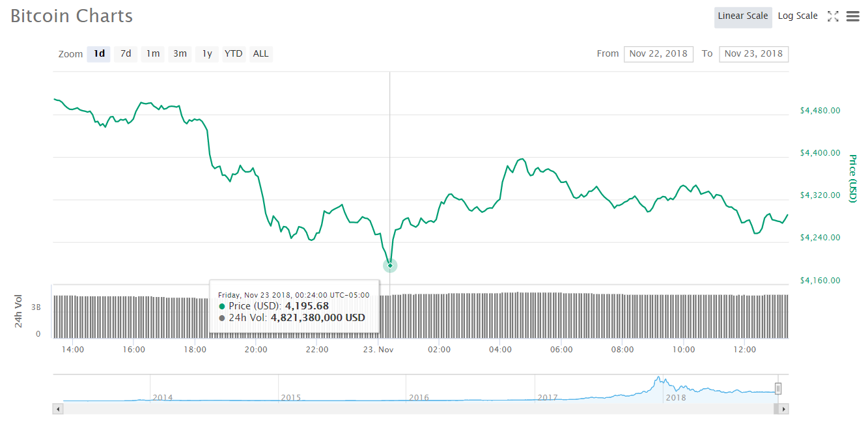This screenshot has height=422, width=868.
Task: Toggle fullscreen chart view icon
Action: point(833,17)
